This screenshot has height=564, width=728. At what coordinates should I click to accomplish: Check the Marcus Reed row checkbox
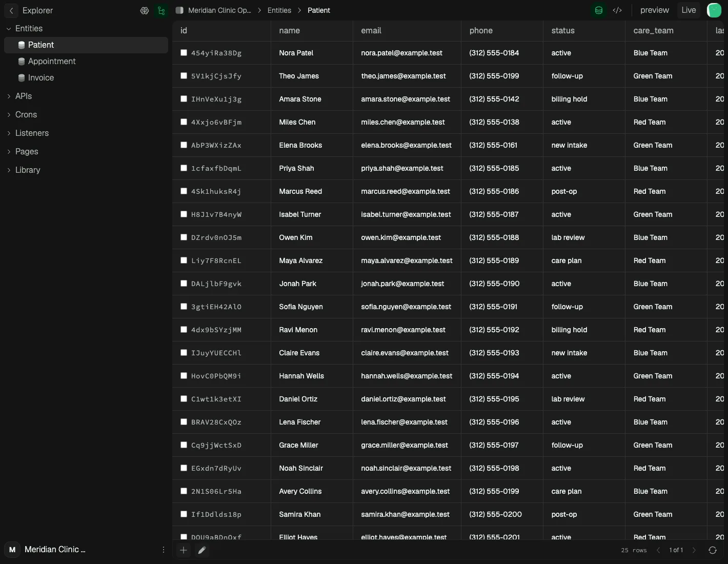click(x=184, y=191)
